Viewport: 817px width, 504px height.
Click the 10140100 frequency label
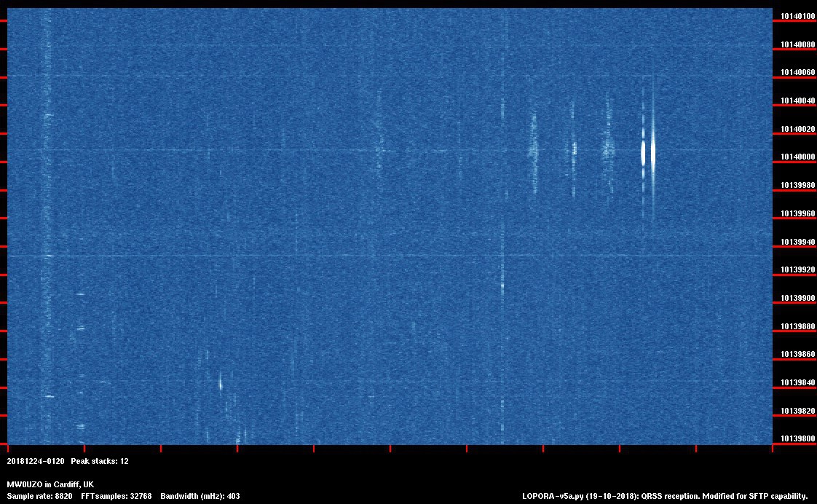pos(797,16)
